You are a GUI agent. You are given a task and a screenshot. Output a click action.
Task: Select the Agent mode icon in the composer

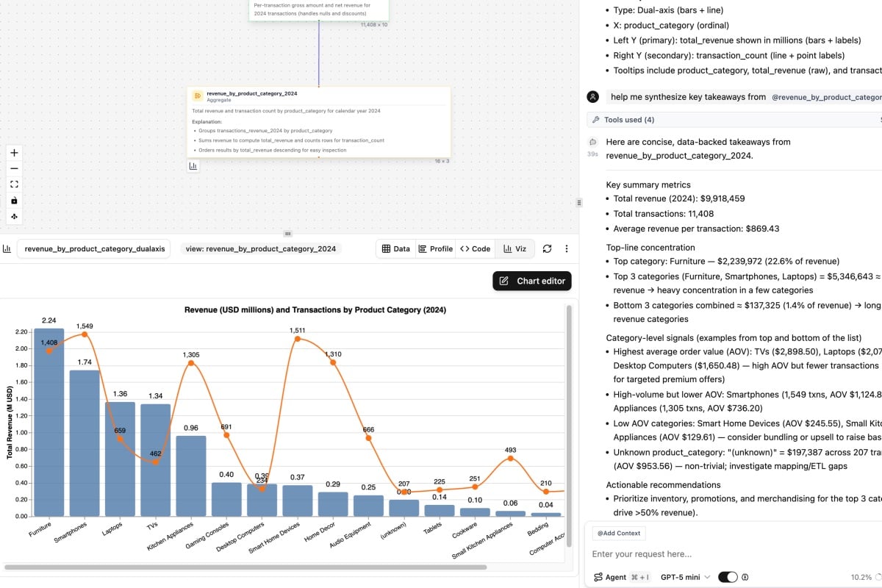pos(597,577)
